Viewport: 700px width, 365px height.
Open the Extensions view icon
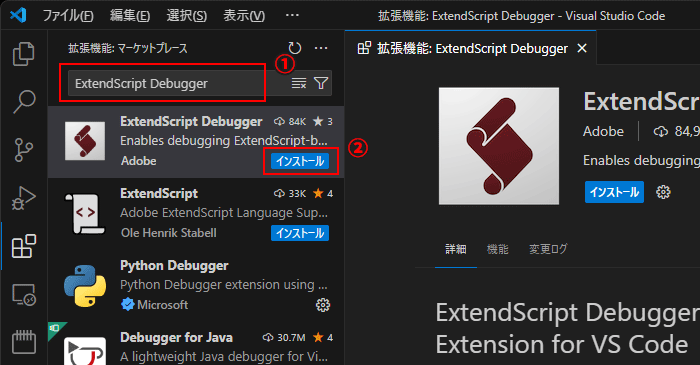pos(23,246)
